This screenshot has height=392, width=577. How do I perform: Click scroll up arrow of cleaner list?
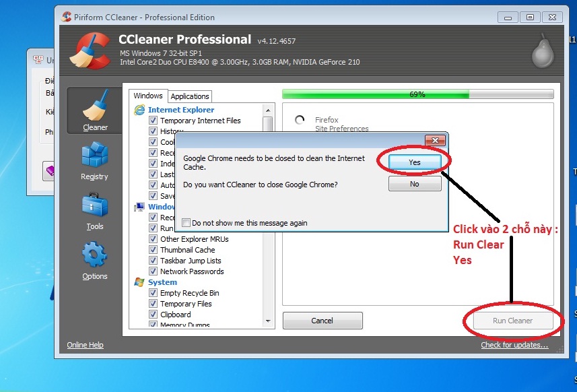[x=268, y=110]
